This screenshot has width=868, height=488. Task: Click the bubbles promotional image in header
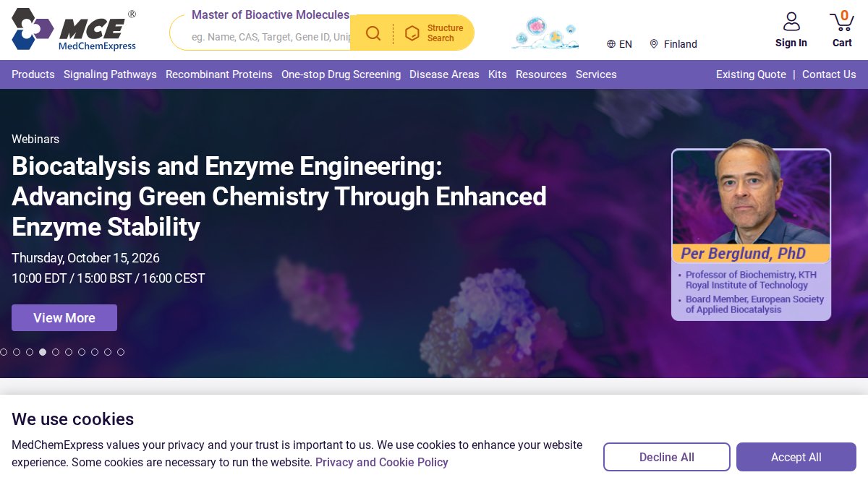(x=545, y=33)
